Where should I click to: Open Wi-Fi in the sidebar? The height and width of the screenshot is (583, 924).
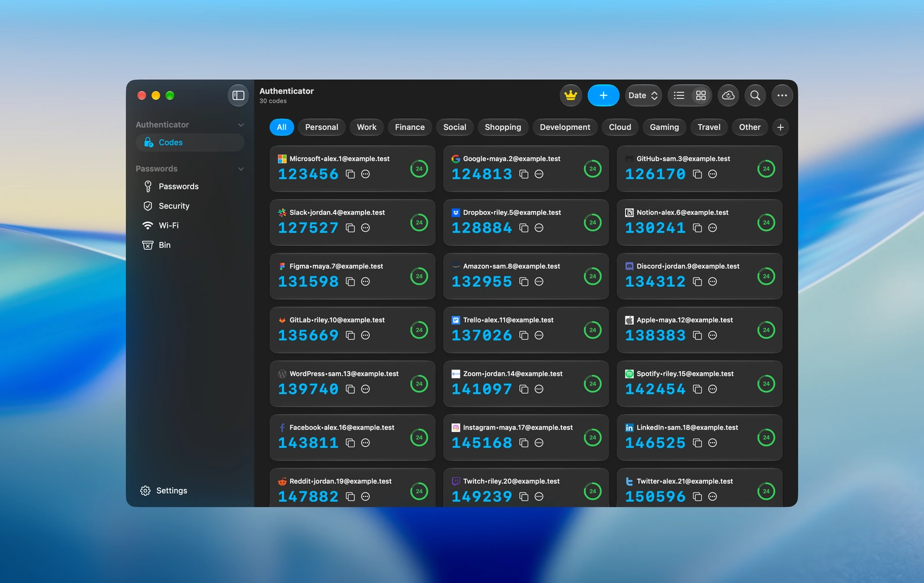pos(190,225)
